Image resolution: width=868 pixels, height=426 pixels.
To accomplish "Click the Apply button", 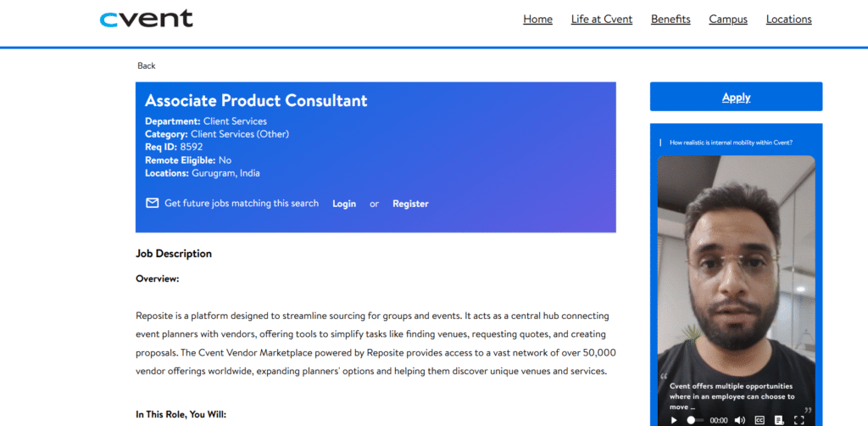I will click(x=736, y=97).
